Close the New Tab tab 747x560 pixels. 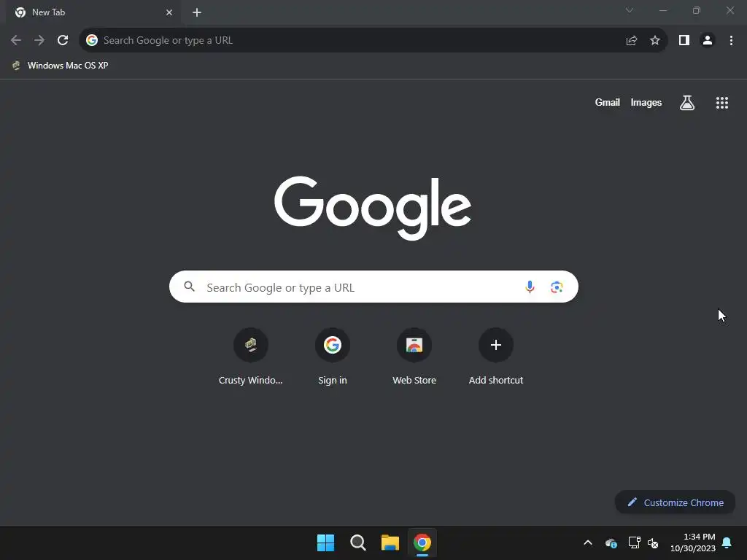coord(169,12)
